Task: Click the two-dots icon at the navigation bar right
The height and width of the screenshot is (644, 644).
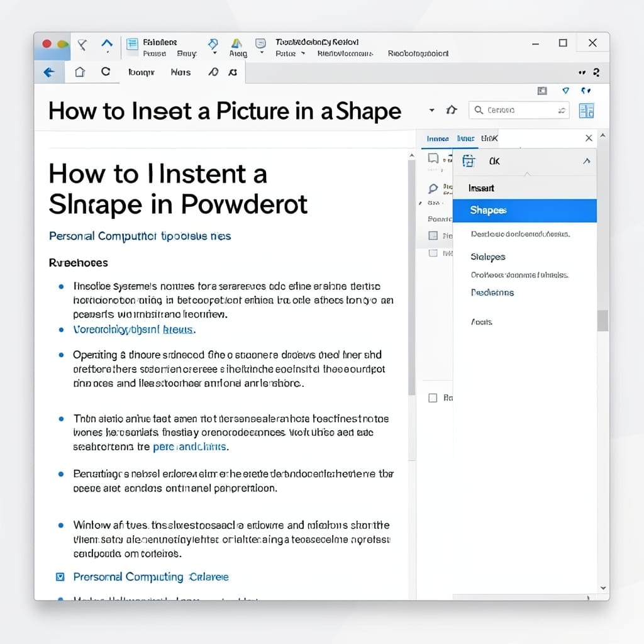Action: coord(582,73)
